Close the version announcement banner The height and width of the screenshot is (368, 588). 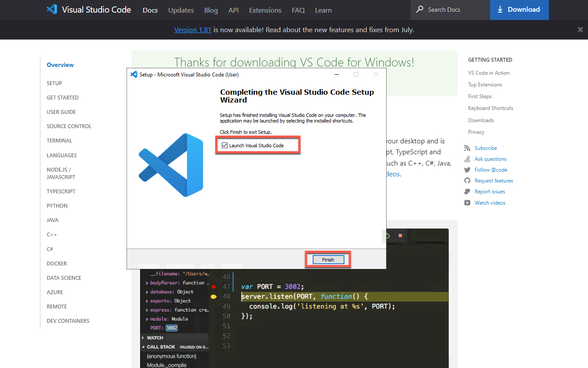(580, 30)
